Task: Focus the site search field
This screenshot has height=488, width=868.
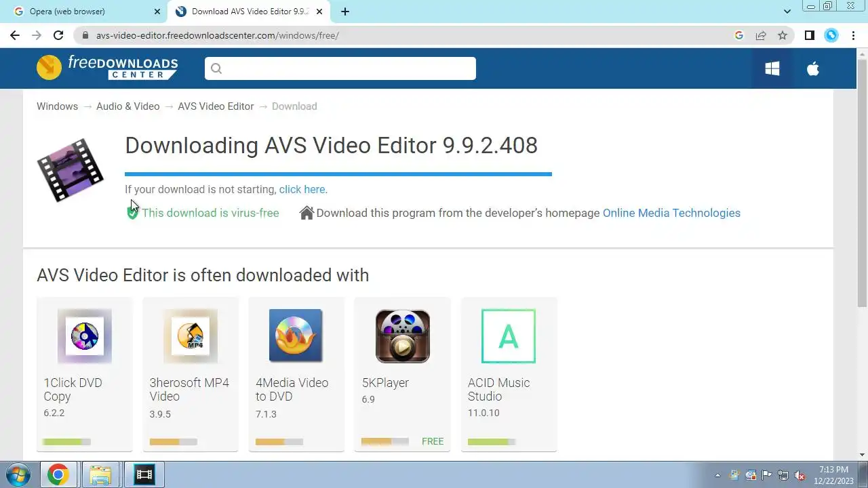Action: 340,68
